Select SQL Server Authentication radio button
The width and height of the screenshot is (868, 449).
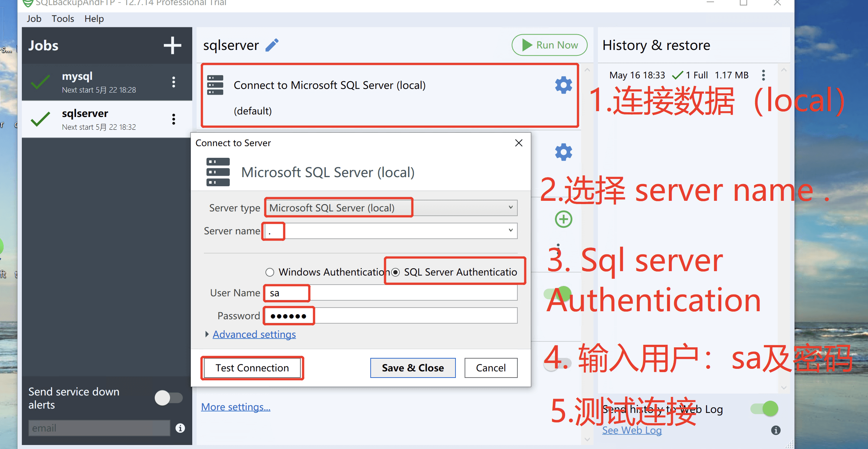pyautogui.click(x=396, y=272)
